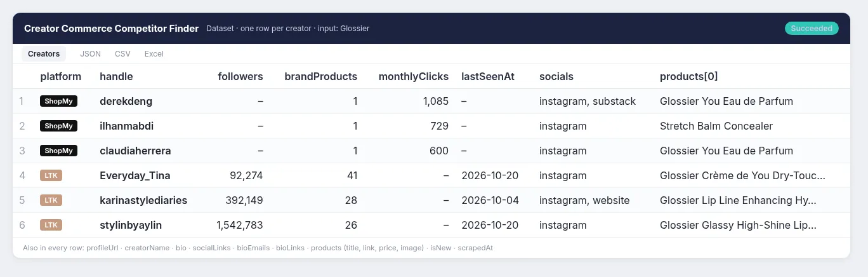The image size is (868, 277).
Task: Select the ilhanmabdi handle
Action: tap(126, 126)
